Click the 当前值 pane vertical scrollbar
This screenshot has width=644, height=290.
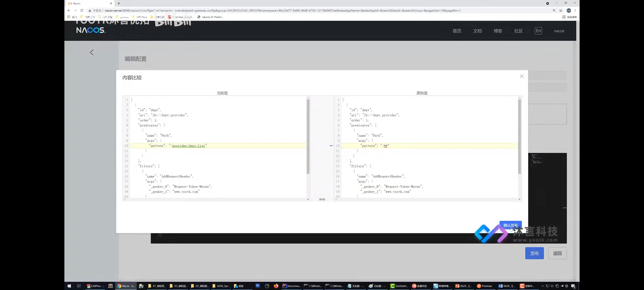308,137
